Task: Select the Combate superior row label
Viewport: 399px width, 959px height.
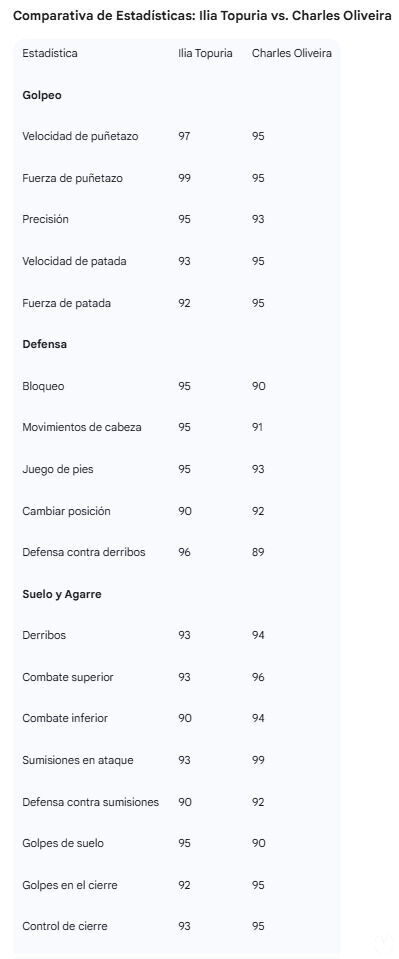Action: point(68,677)
